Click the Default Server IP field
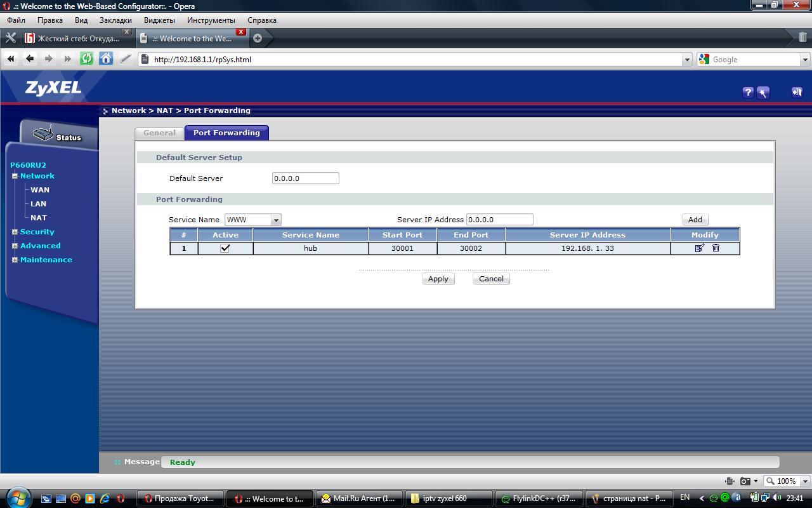This screenshot has width=812, height=508. [306, 178]
